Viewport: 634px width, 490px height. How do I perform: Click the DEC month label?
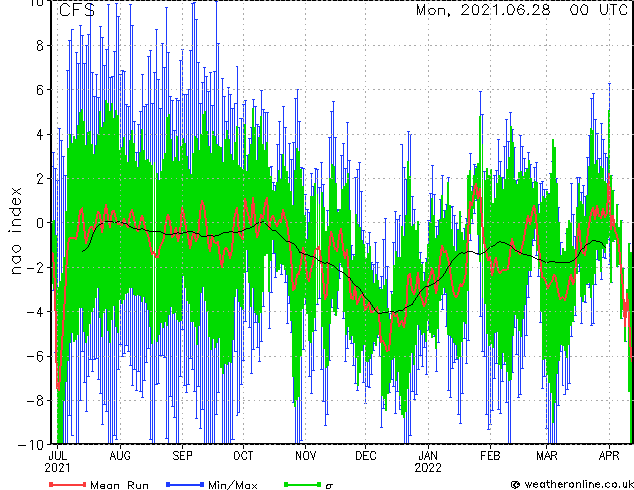click(366, 456)
